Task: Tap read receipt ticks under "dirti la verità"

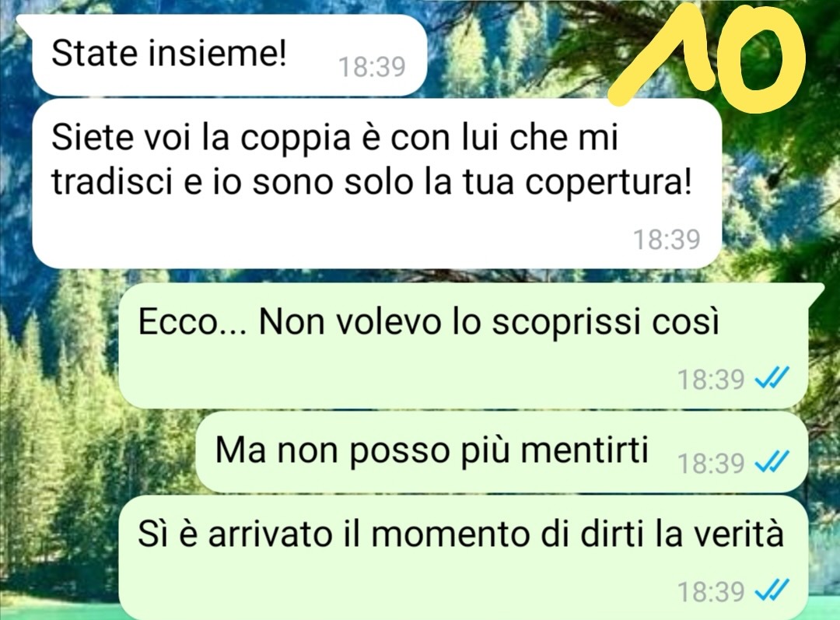Action: coord(772,591)
